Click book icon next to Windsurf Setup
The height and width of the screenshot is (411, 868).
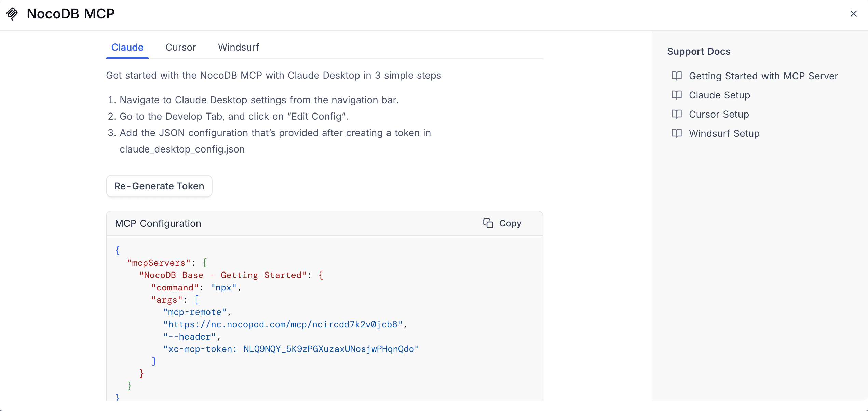pos(676,133)
